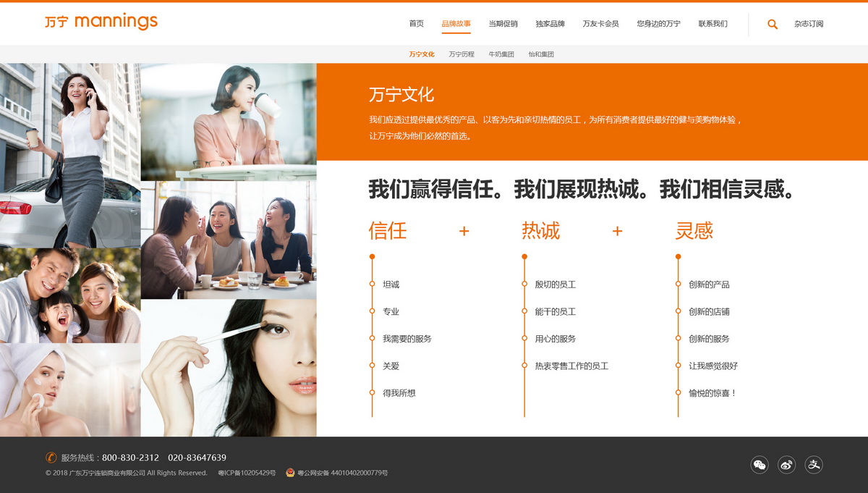Click phone number 020-83647639

coord(197,458)
